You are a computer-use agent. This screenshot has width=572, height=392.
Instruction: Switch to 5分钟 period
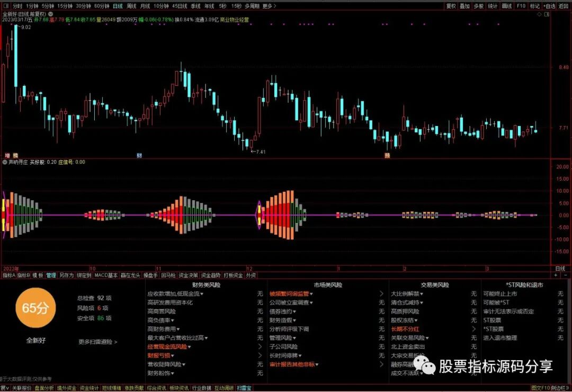tap(48, 6)
